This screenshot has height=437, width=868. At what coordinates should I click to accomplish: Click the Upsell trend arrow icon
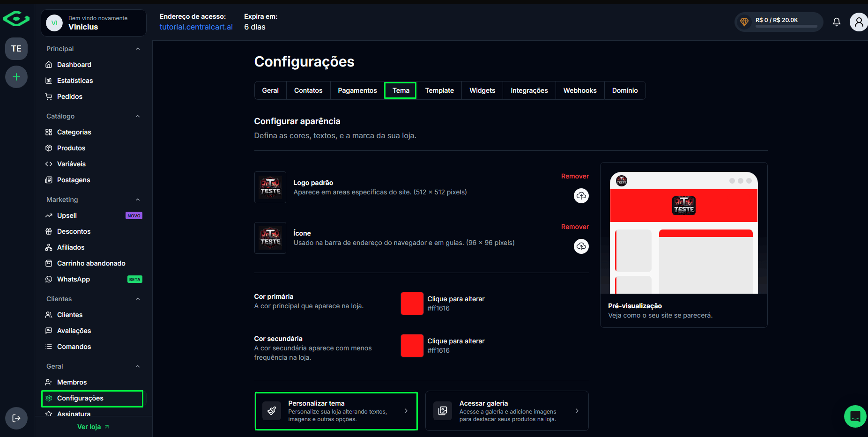(x=49, y=215)
